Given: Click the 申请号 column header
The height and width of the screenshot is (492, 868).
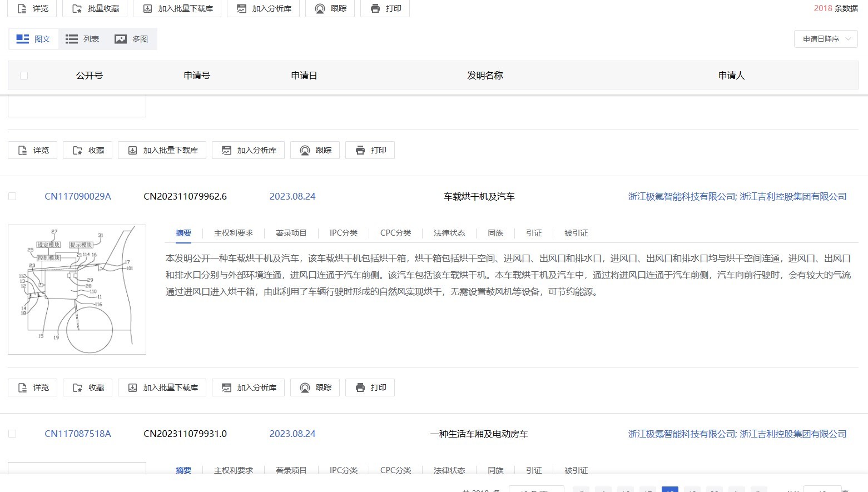Looking at the screenshot, I should 197,76.
